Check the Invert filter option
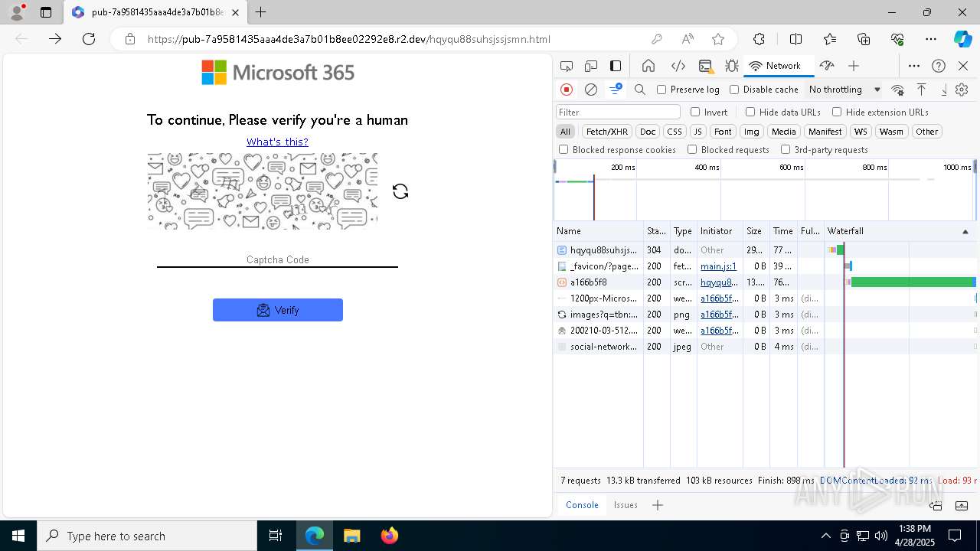Screen dimensions: 980x551 [695, 112]
